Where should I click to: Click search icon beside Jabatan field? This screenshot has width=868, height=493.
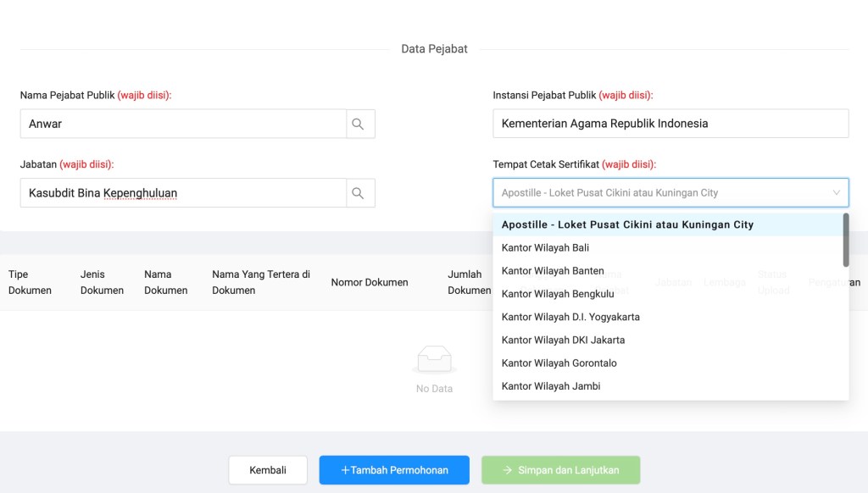(x=358, y=193)
